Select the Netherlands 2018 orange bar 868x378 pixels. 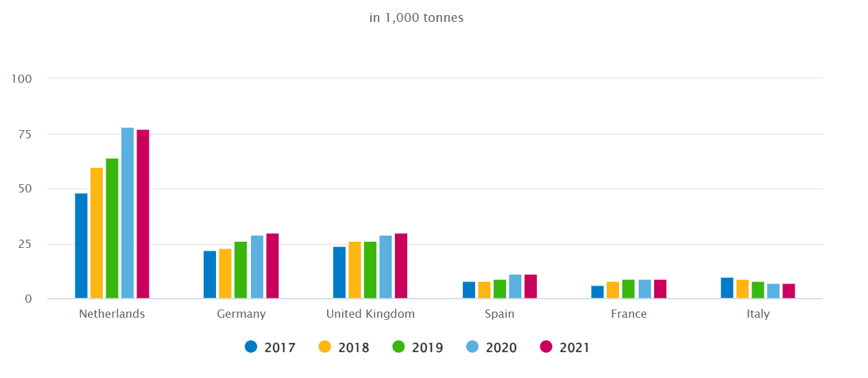(97, 233)
